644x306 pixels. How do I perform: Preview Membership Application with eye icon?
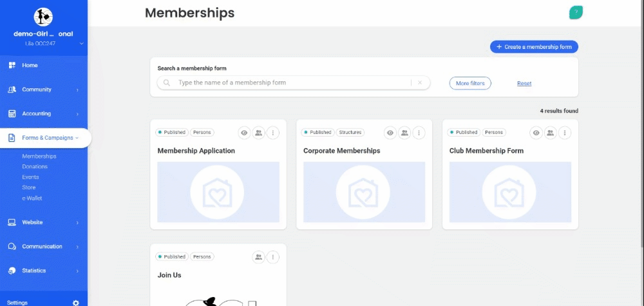click(x=244, y=133)
